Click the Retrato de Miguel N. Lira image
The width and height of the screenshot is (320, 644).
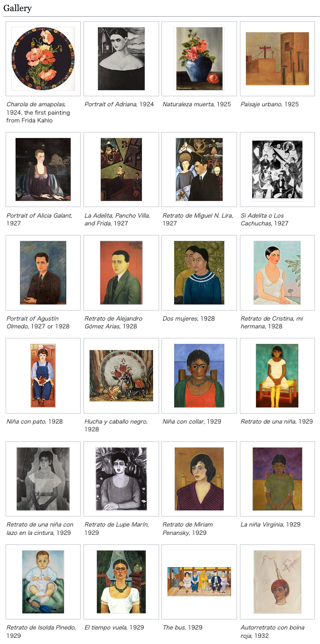(199, 169)
